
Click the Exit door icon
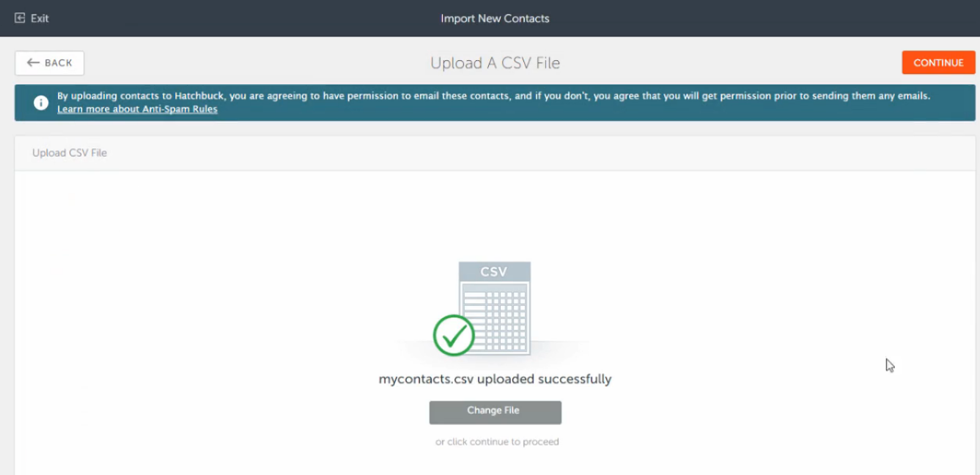(20, 18)
